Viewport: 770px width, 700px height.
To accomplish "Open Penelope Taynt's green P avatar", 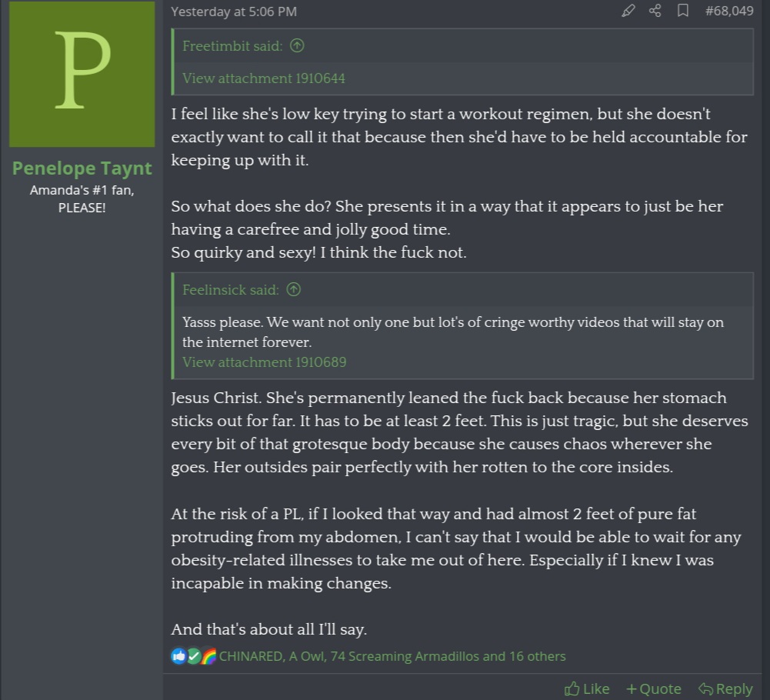I will (82, 74).
